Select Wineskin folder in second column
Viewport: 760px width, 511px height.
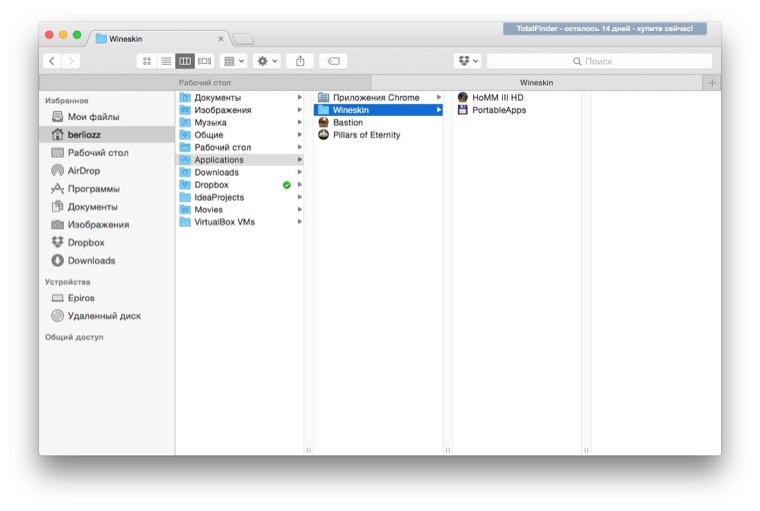[379, 110]
